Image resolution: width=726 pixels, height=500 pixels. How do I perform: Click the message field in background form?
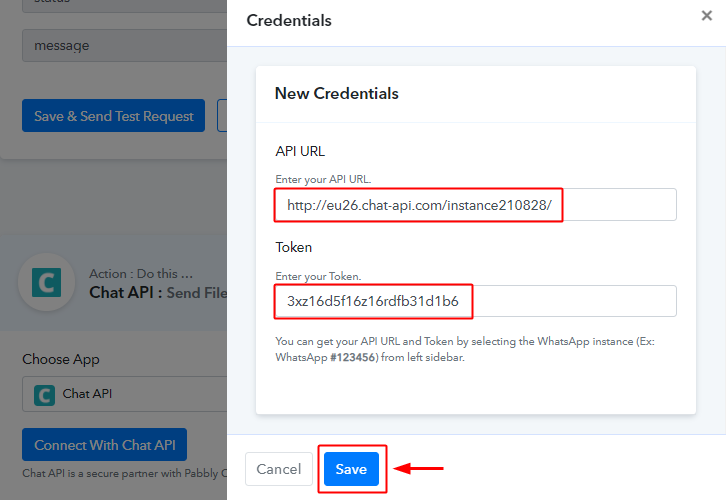click(125, 45)
